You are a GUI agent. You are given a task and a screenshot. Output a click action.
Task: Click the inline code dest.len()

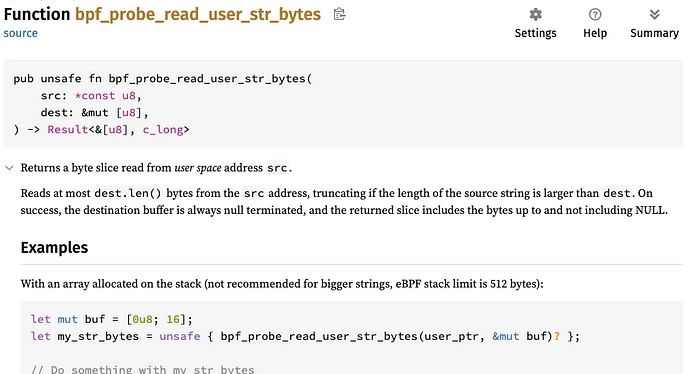128,193
